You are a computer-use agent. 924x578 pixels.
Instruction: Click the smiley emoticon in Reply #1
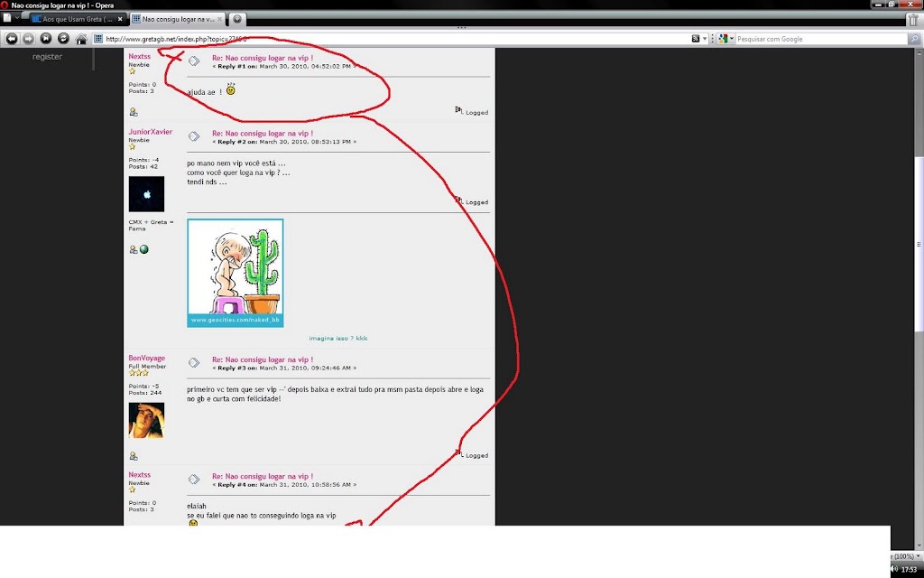point(230,89)
